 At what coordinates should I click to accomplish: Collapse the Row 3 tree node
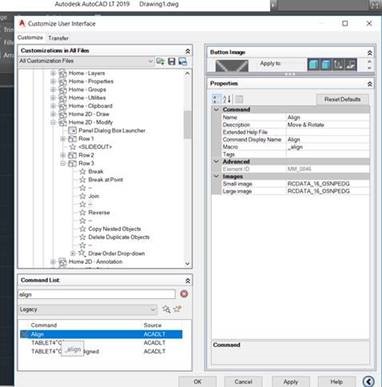click(x=63, y=163)
